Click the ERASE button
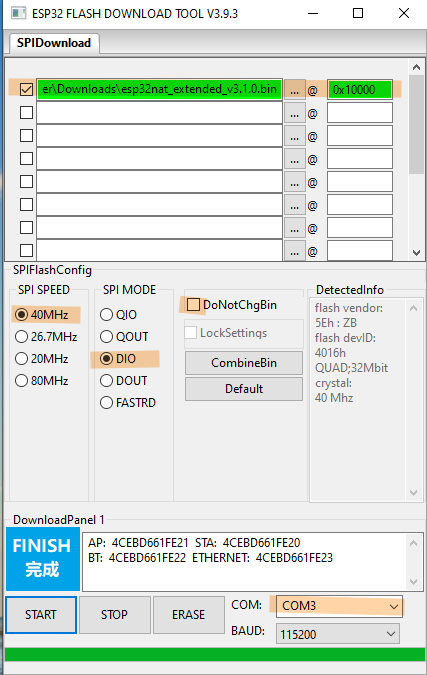The width and height of the screenshot is (427, 675). point(189,615)
